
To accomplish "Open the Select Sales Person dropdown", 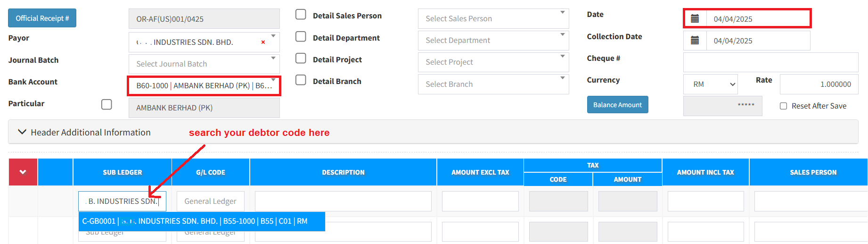I will (493, 19).
